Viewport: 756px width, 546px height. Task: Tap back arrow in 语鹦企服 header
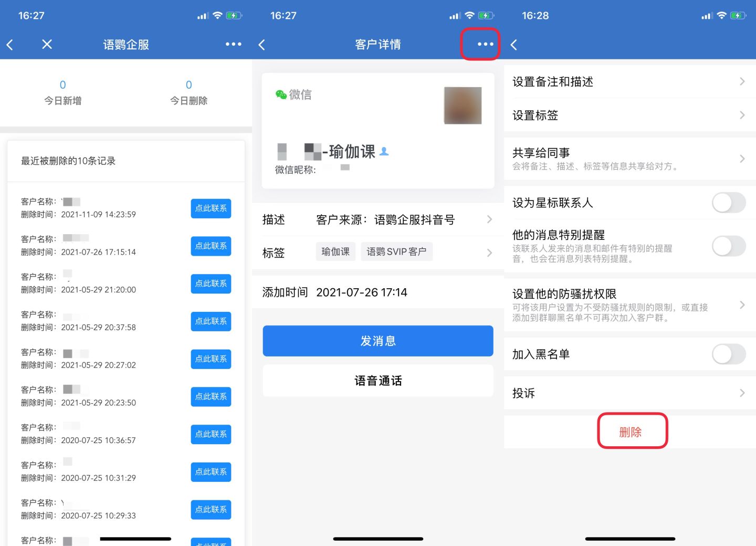pyautogui.click(x=10, y=45)
